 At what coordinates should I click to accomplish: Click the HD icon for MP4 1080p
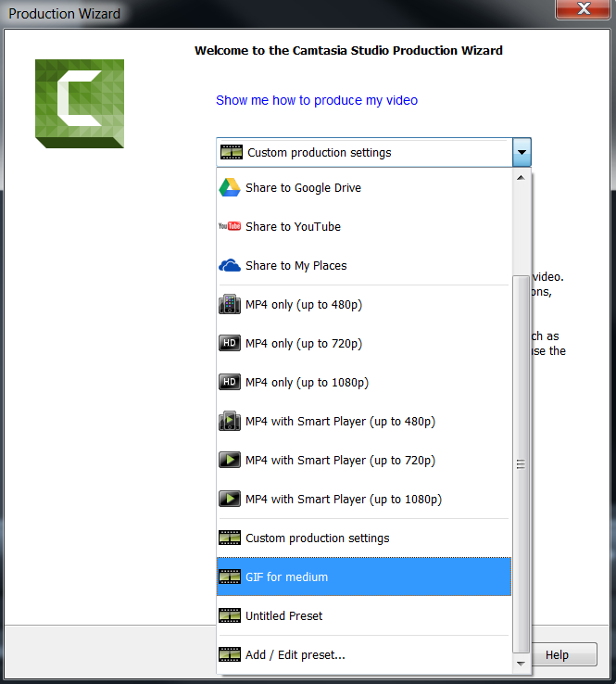pos(230,382)
